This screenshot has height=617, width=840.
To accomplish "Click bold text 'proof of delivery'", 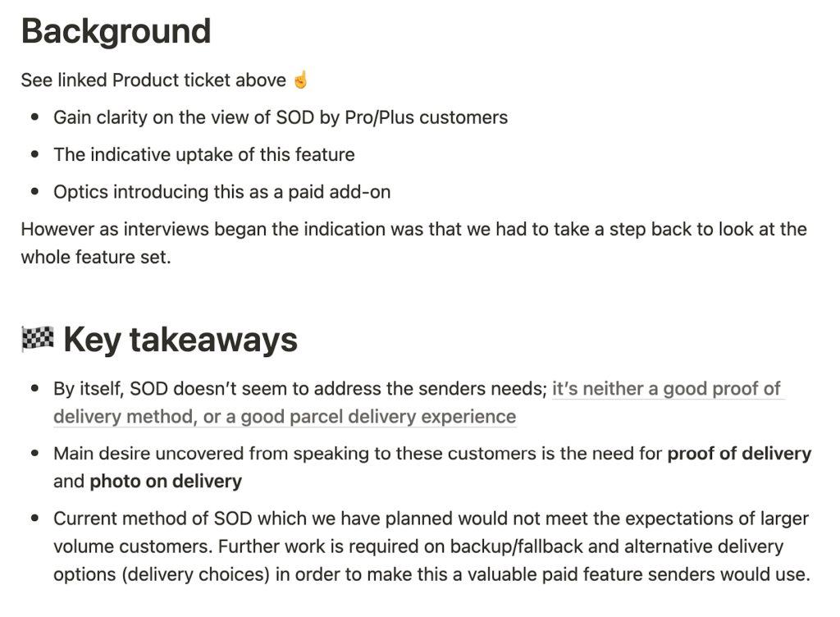I will [739, 453].
